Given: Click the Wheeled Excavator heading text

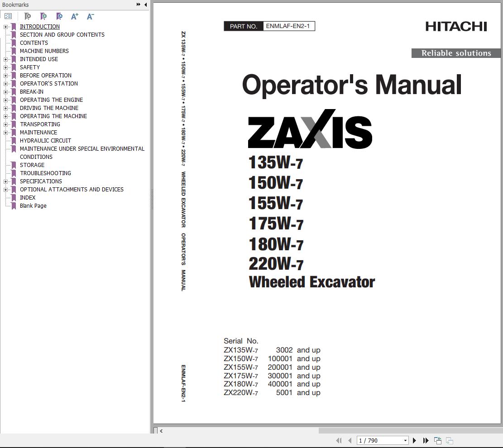Looking at the screenshot, I should pyautogui.click(x=312, y=282).
